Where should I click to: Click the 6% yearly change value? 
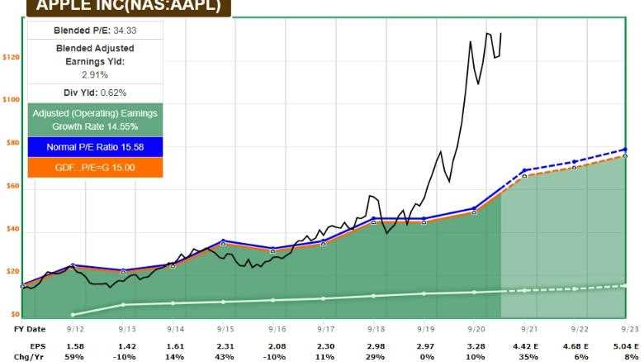pos(580,357)
